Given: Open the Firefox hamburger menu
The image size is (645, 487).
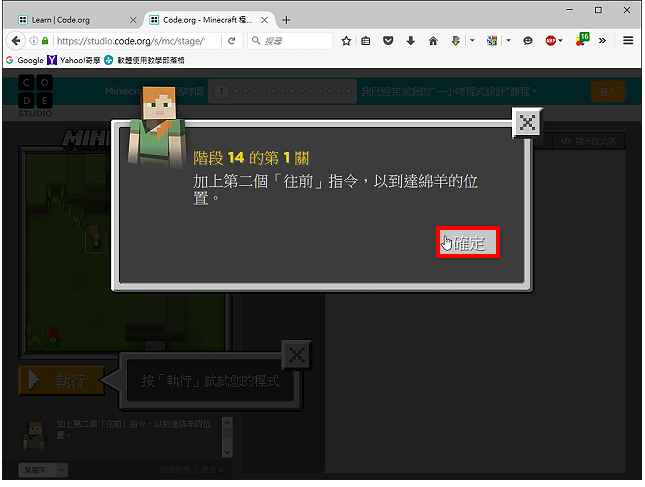Looking at the screenshot, I should click(x=628, y=40).
